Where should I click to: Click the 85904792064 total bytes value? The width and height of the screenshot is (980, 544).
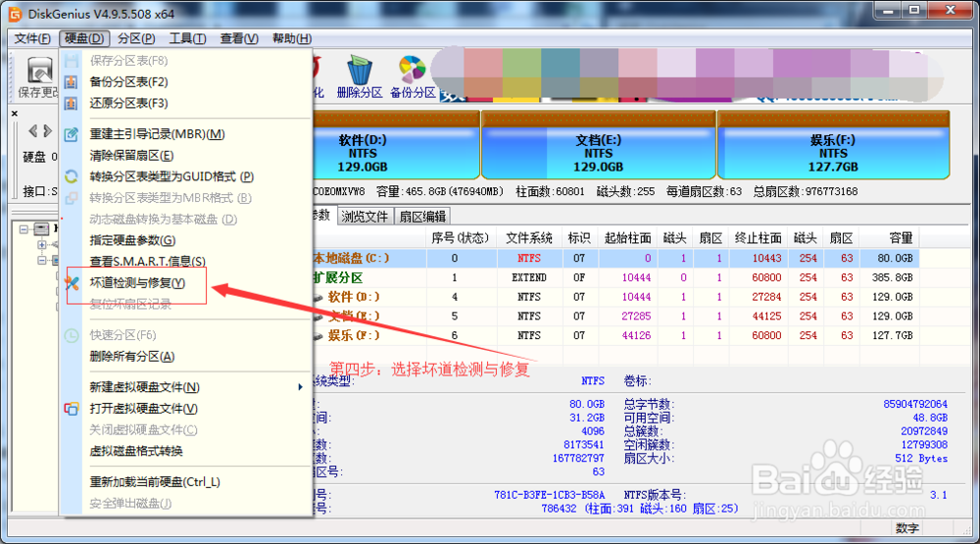pos(915,404)
